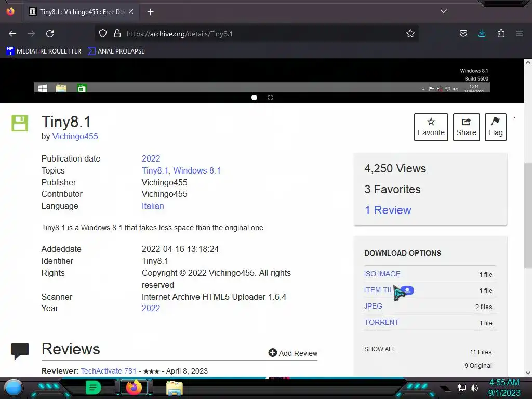Select the Tiny8.1 Vichingo455 tab
Screen dimensions: 532x399
click(x=81, y=12)
